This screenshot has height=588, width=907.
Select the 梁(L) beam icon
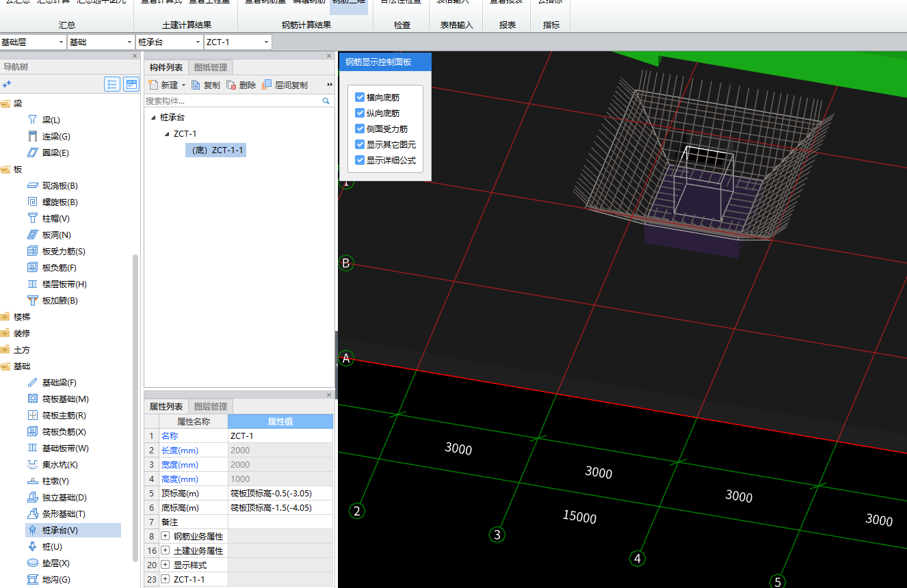(x=32, y=120)
